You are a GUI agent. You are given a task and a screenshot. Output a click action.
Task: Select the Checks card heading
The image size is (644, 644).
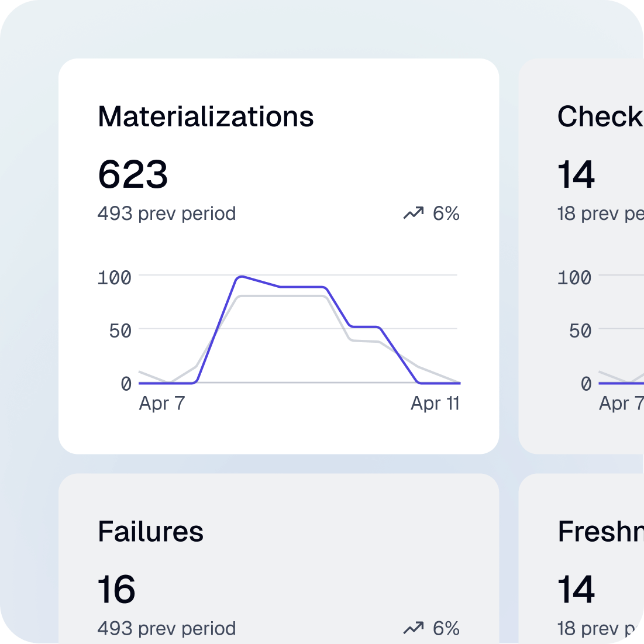tap(600, 116)
